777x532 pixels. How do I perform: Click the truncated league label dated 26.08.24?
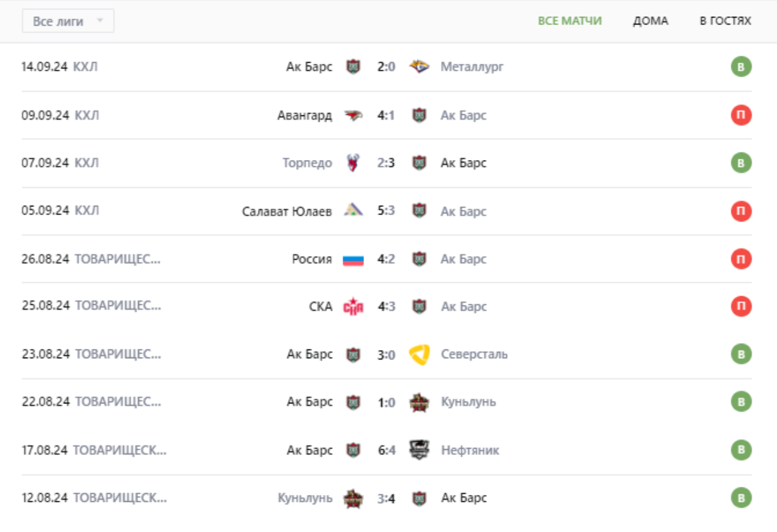tap(117, 259)
